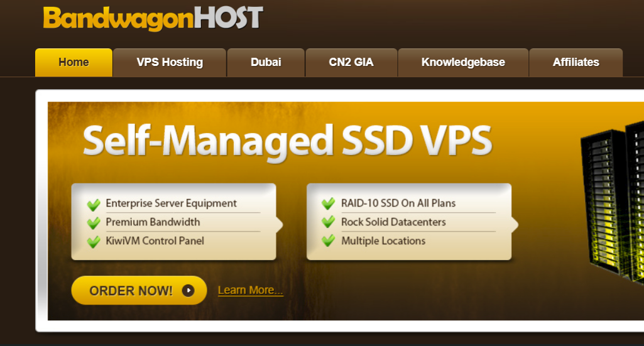Click the Rock Solid Datacenters text
This screenshot has width=644, height=346.
click(x=393, y=222)
